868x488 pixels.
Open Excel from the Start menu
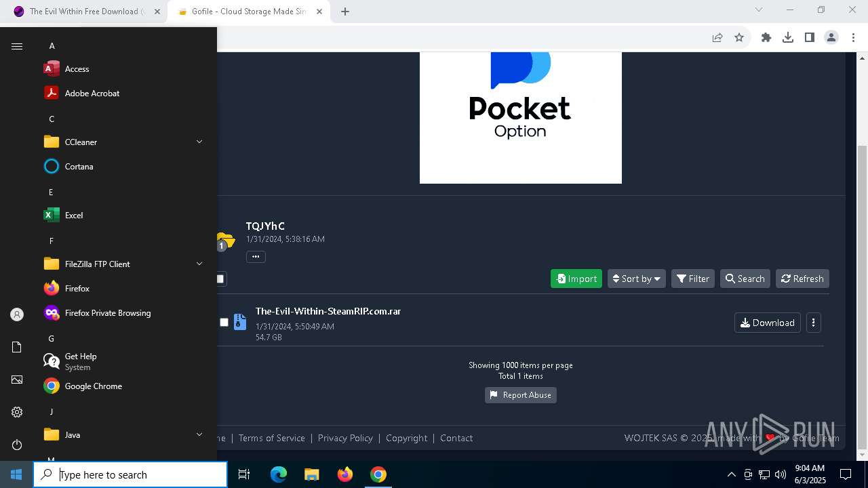click(x=122, y=216)
